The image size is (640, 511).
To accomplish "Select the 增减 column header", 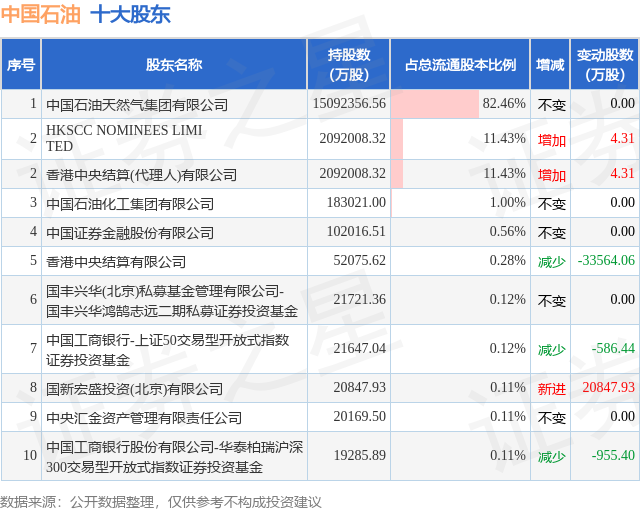I will tap(550, 64).
